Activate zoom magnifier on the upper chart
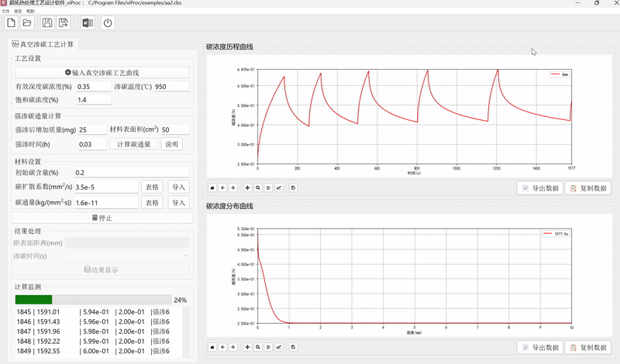The width and height of the screenshot is (620, 364). point(258,187)
